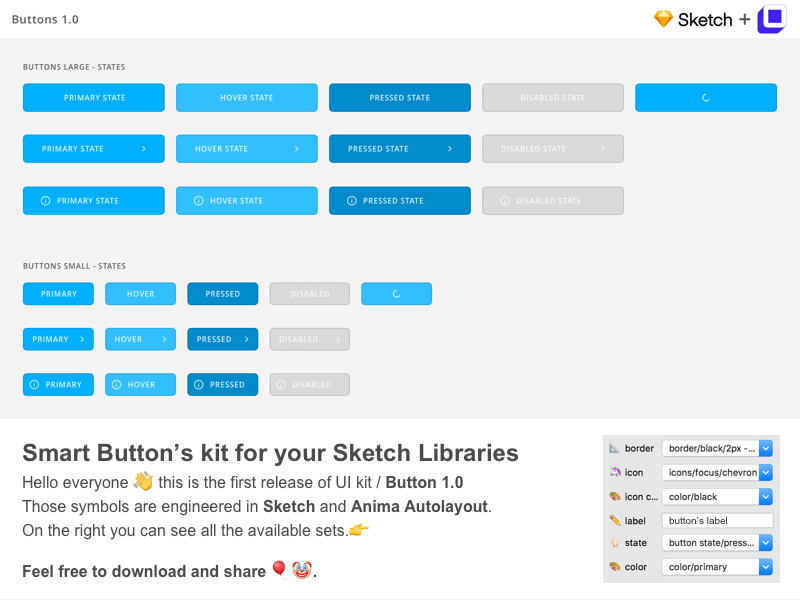
Task: Click the button's label input field
Action: pyautogui.click(x=717, y=520)
